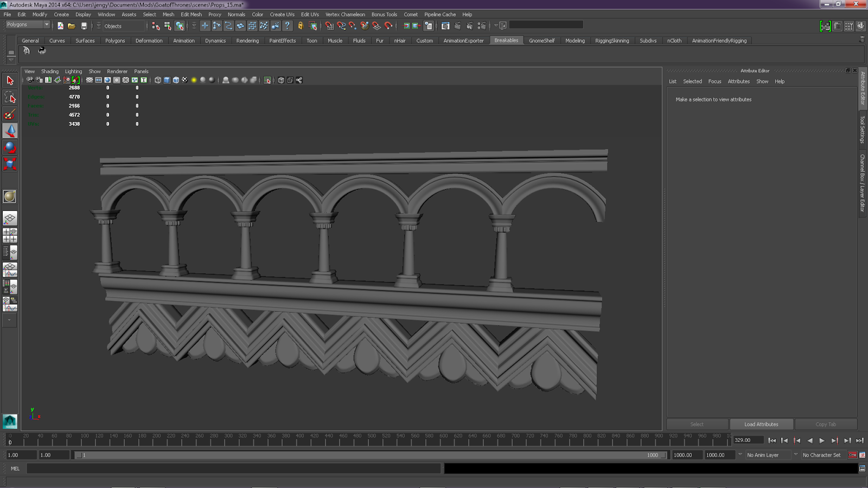Click the Open Scene folder icon
Viewport: 868px width, 488px height.
tap(72, 25)
